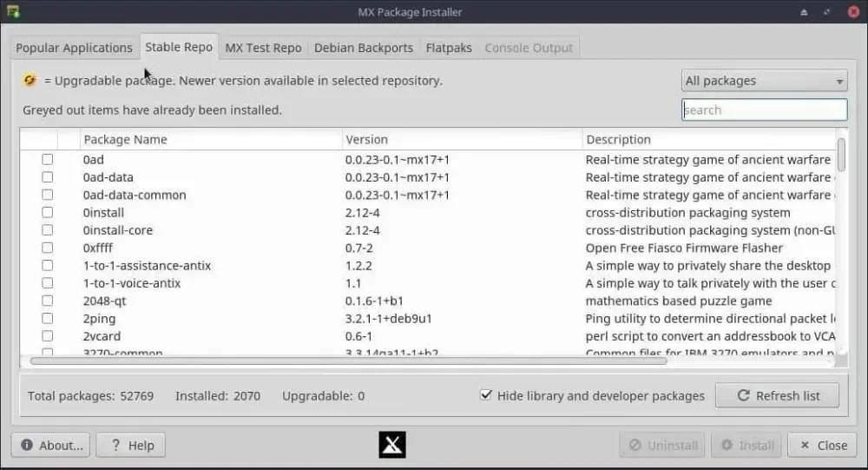Click the 'Total packages: 52769' status text

click(91, 396)
